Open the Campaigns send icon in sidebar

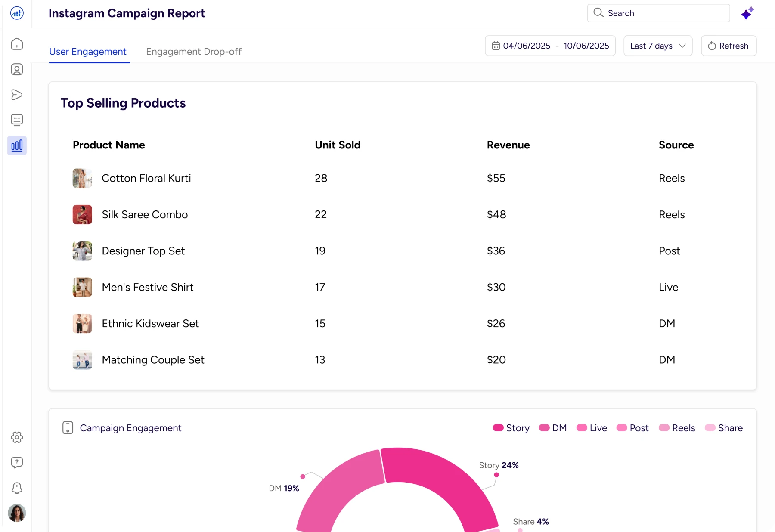[17, 95]
